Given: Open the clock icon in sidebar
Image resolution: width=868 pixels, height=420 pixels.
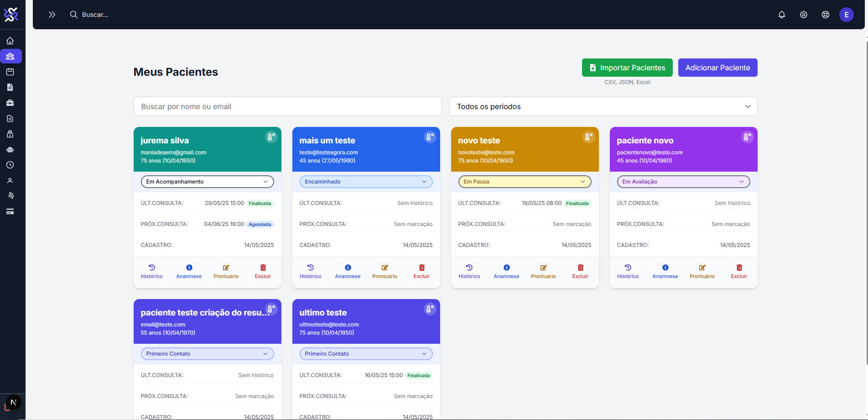Looking at the screenshot, I should [x=10, y=165].
